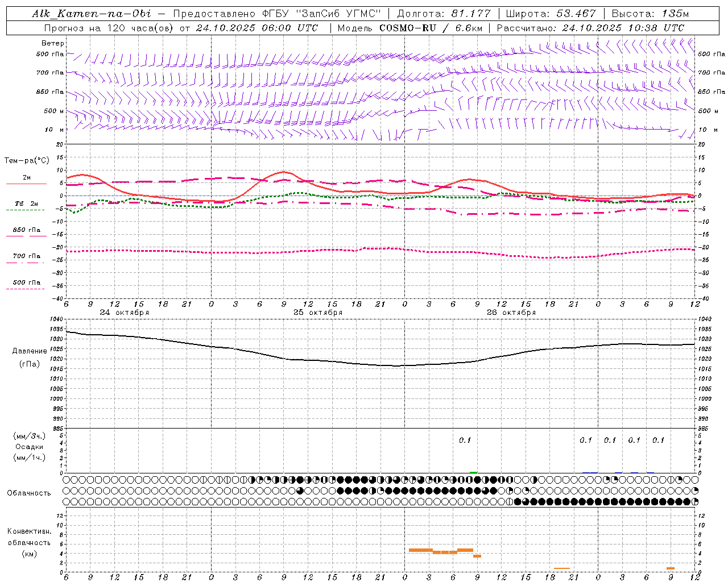This screenshot has height=582, width=728.
Task: Click the 25 октября date label
Action: click(318, 313)
